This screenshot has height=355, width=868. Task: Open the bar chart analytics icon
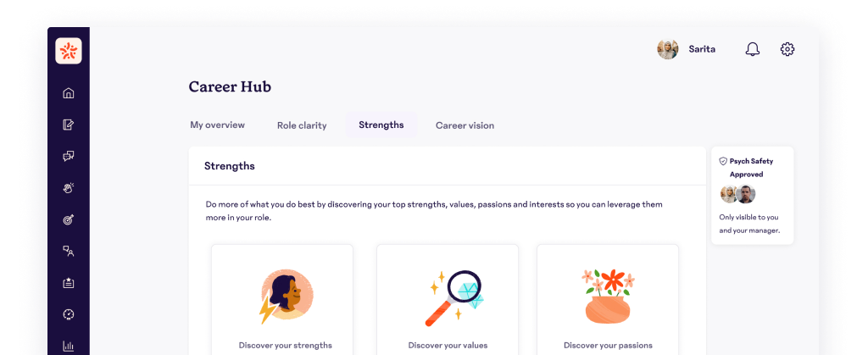click(69, 347)
